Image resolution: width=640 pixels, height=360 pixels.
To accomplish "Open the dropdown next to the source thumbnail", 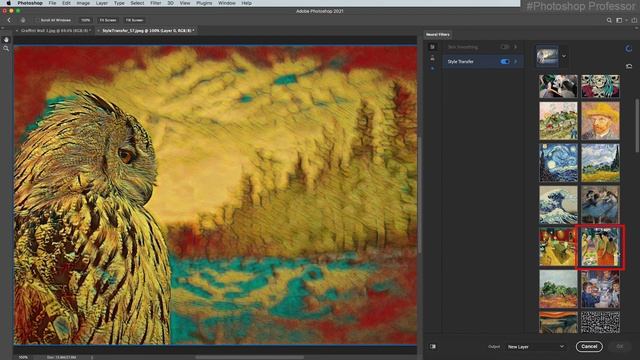I will pyautogui.click(x=564, y=56).
